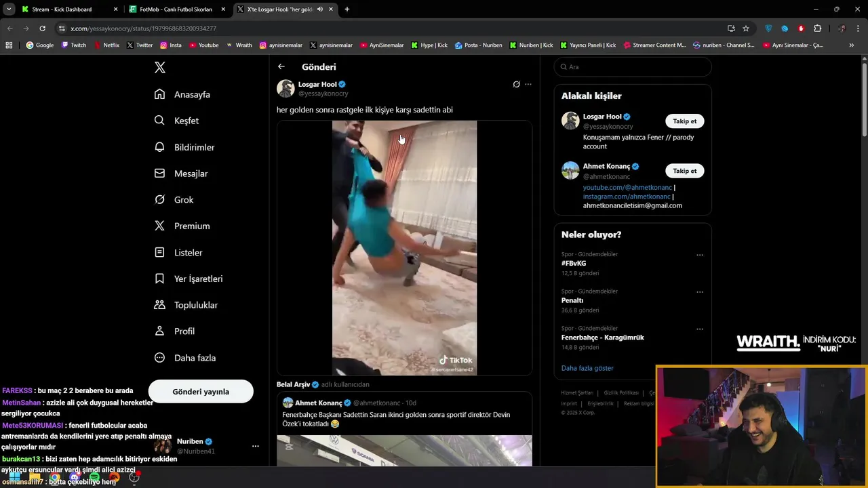Screen dimensions: 868x488
Task: Open more options for #FBvKG trend
Action: [700, 255]
